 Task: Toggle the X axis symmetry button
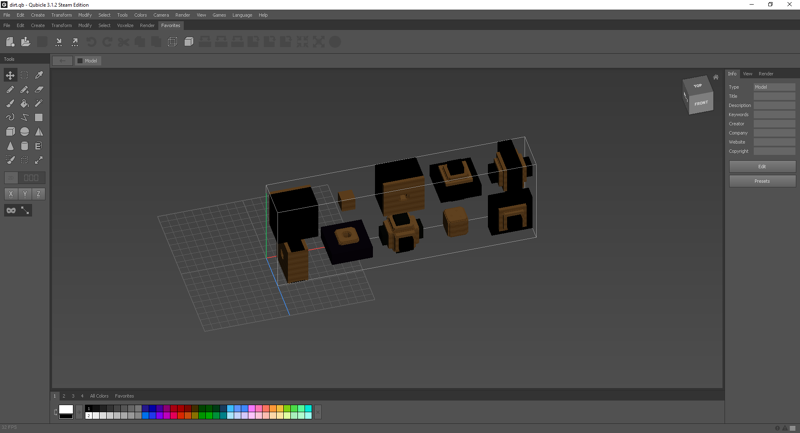click(x=10, y=193)
